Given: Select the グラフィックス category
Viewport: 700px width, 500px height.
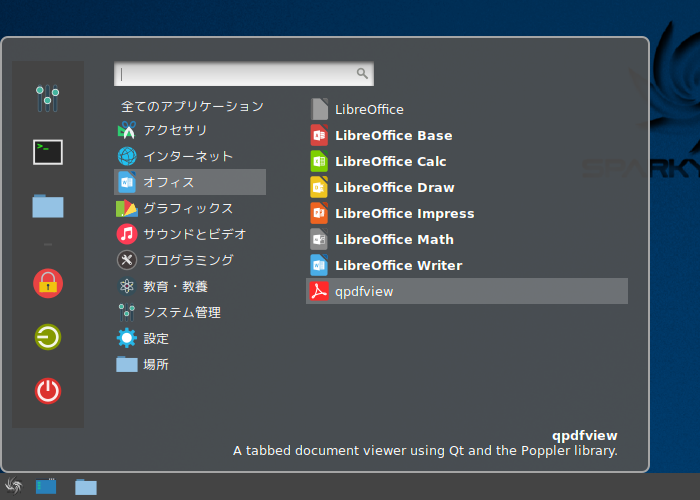Looking at the screenshot, I should (x=190, y=208).
